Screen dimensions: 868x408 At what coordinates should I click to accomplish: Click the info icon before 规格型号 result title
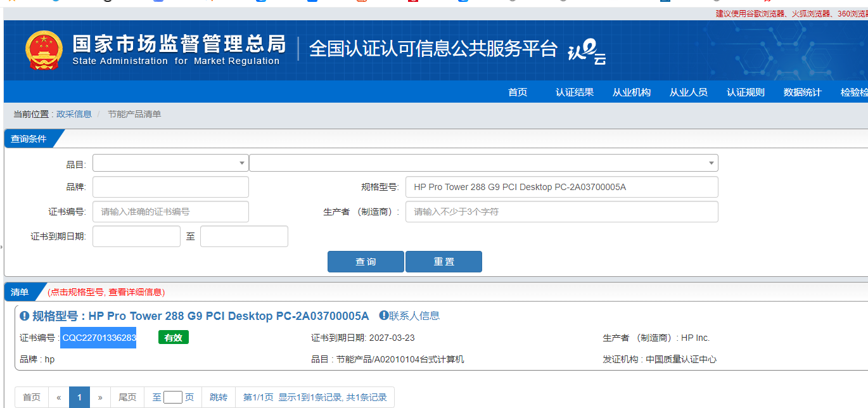point(25,316)
